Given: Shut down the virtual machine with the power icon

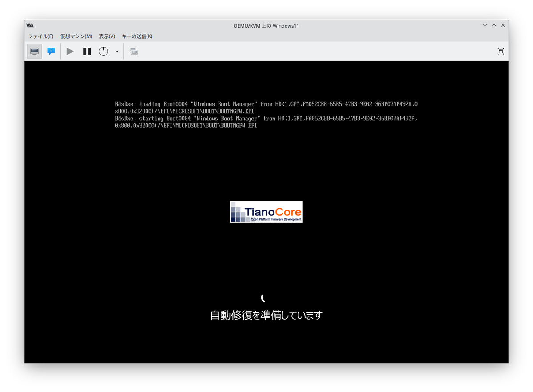Looking at the screenshot, I should [103, 51].
